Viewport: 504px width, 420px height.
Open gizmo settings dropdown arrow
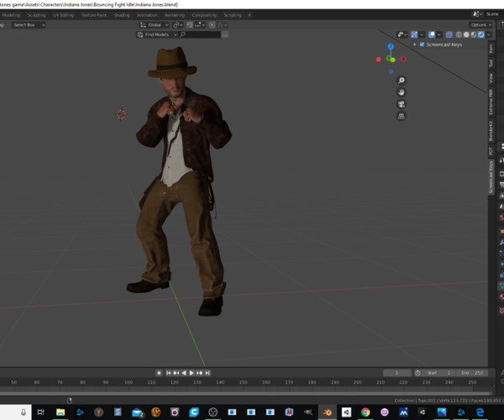click(x=422, y=34)
